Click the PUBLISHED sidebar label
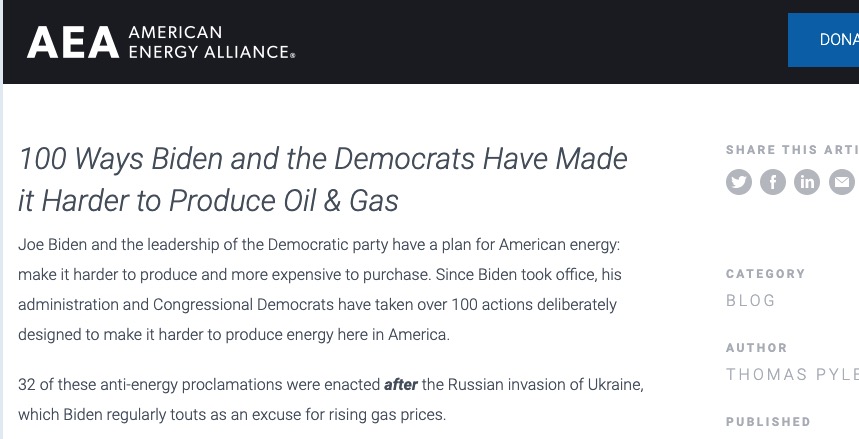This screenshot has height=439, width=859. click(768, 422)
